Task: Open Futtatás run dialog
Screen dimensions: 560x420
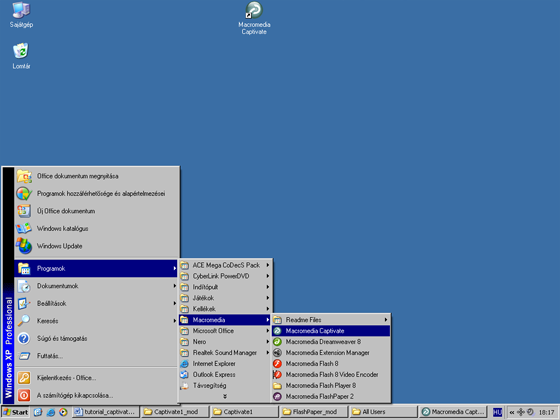Action: point(97,356)
